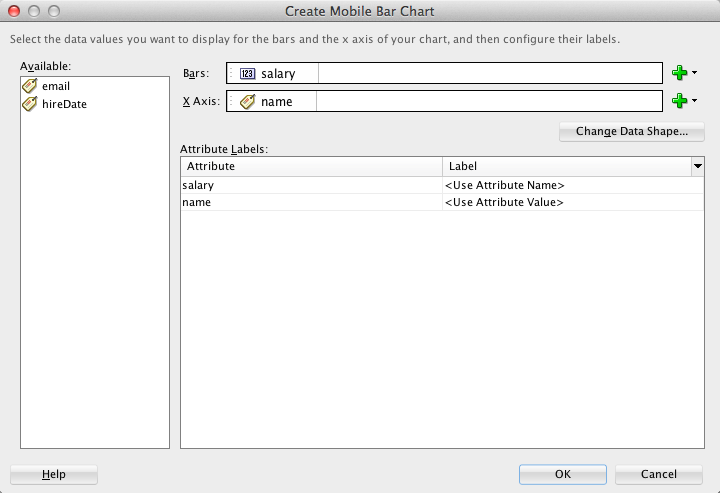Select the salary chip in Bars
This screenshot has width=720, height=493.
point(273,73)
